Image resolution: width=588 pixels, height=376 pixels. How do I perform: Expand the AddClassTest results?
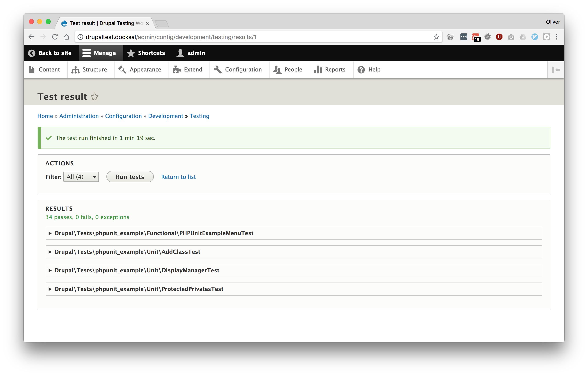127,252
